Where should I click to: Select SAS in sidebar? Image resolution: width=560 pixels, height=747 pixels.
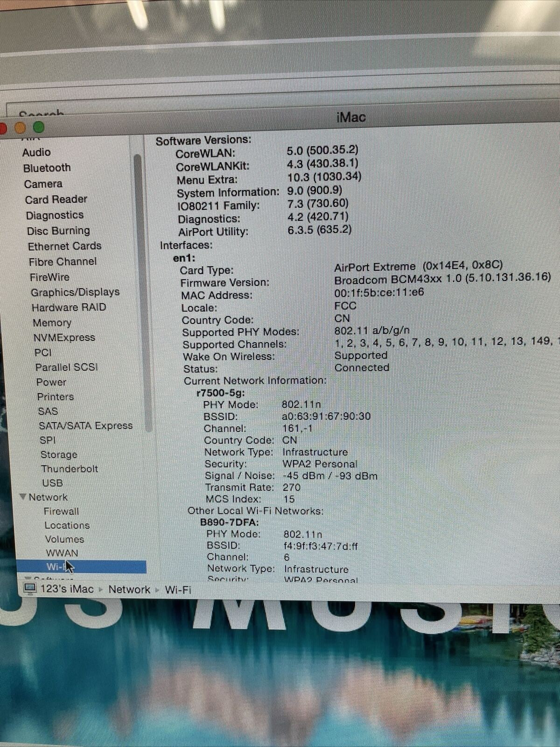point(48,411)
